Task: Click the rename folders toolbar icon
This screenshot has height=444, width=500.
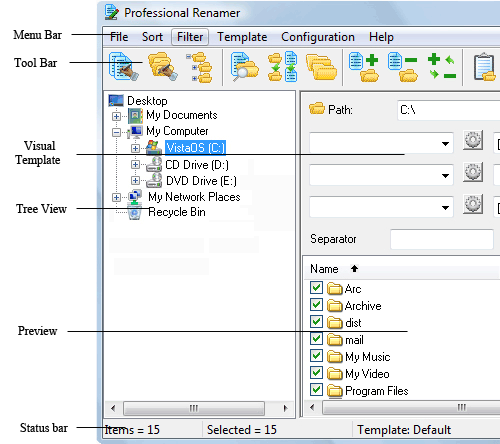Action: 163,66
